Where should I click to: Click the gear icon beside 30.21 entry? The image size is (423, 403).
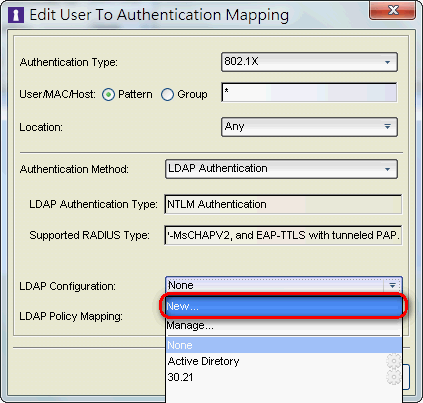[x=394, y=377]
